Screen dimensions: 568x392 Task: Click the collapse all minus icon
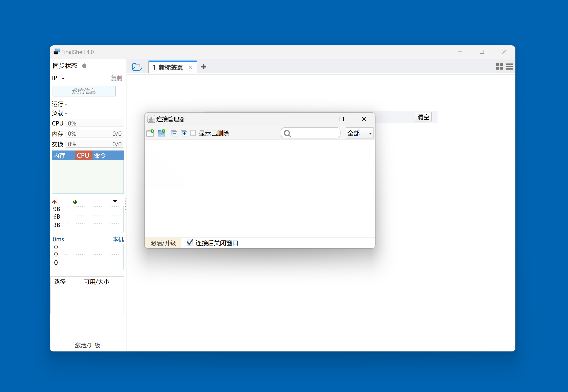coord(174,133)
